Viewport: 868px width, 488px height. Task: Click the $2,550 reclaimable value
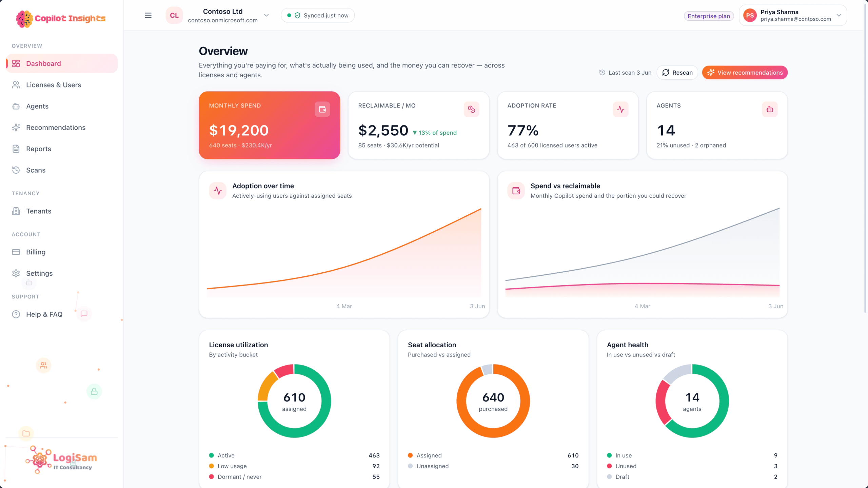click(x=383, y=130)
